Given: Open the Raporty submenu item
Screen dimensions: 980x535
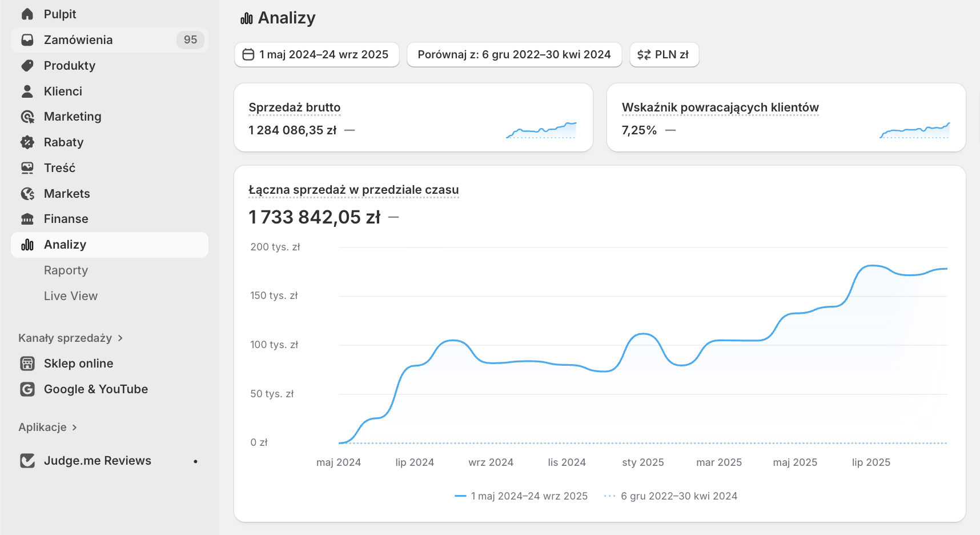Looking at the screenshot, I should point(109,270).
